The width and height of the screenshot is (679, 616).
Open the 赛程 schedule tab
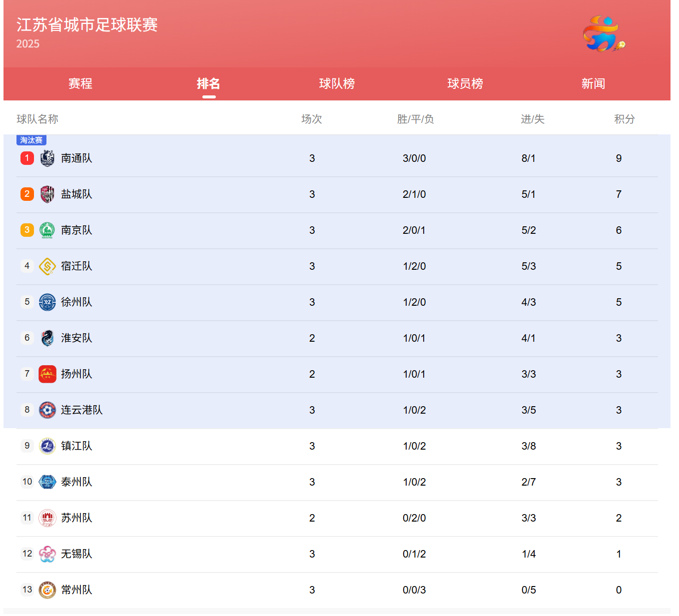pos(80,83)
